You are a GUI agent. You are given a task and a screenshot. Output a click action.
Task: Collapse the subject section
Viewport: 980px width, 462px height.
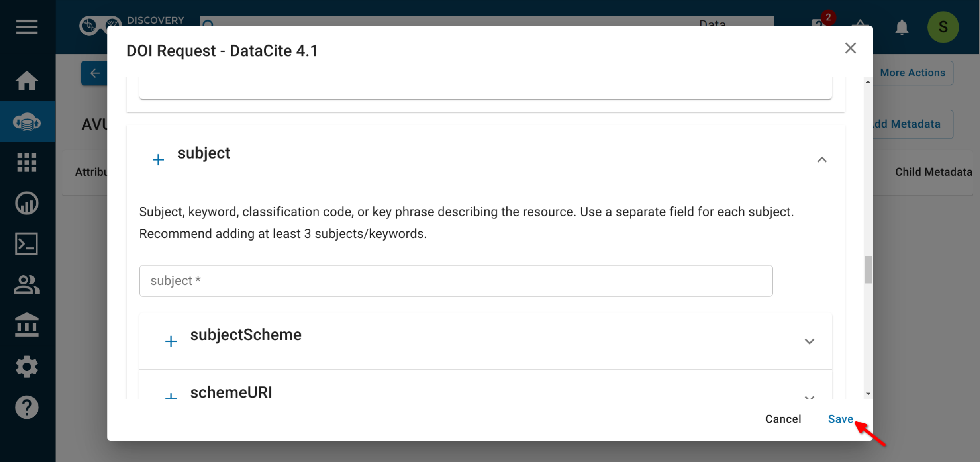pyautogui.click(x=822, y=160)
